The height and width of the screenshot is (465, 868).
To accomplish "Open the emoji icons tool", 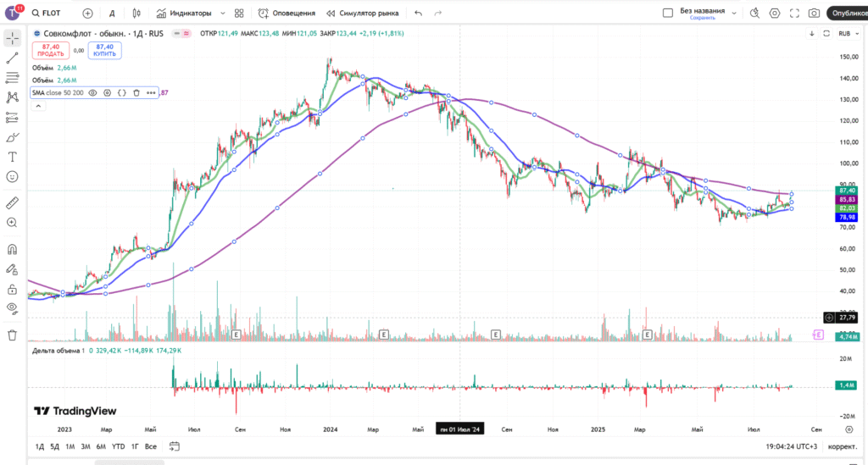I will click(x=12, y=177).
